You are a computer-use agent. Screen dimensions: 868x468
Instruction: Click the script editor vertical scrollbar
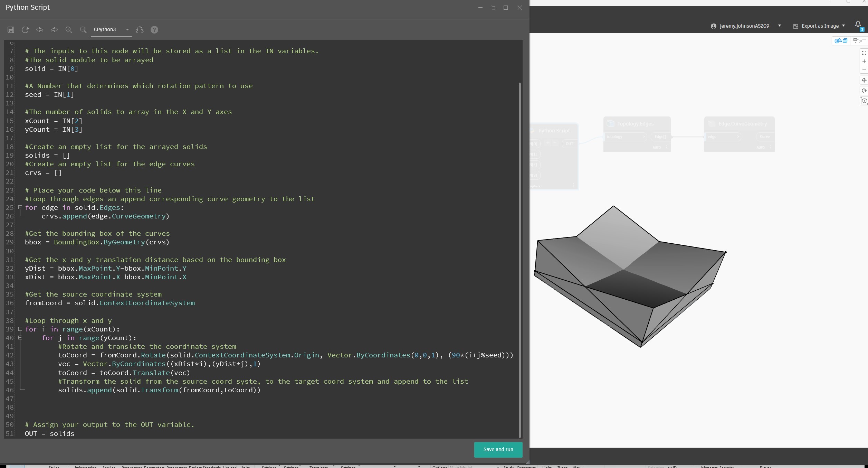520,259
